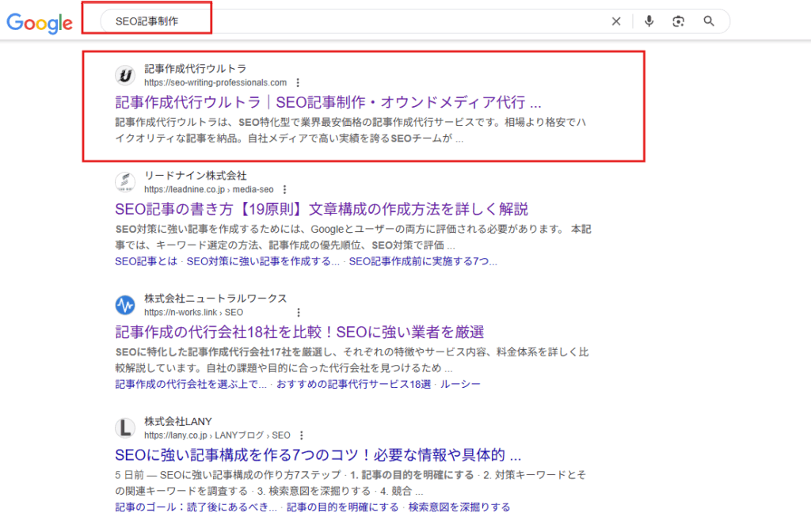Screen dimensions: 811x532
Task: Click the Google logo
Action: [40, 22]
